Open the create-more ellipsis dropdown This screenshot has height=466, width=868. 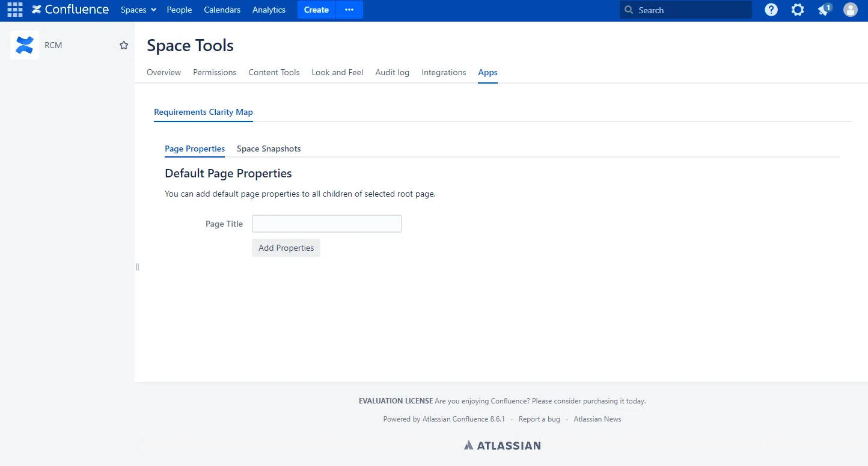click(349, 10)
